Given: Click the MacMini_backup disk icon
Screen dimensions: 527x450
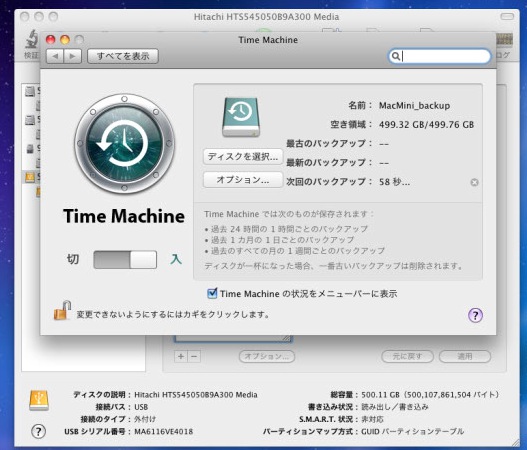Looking at the screenshot, I should (x=241, y=117).
